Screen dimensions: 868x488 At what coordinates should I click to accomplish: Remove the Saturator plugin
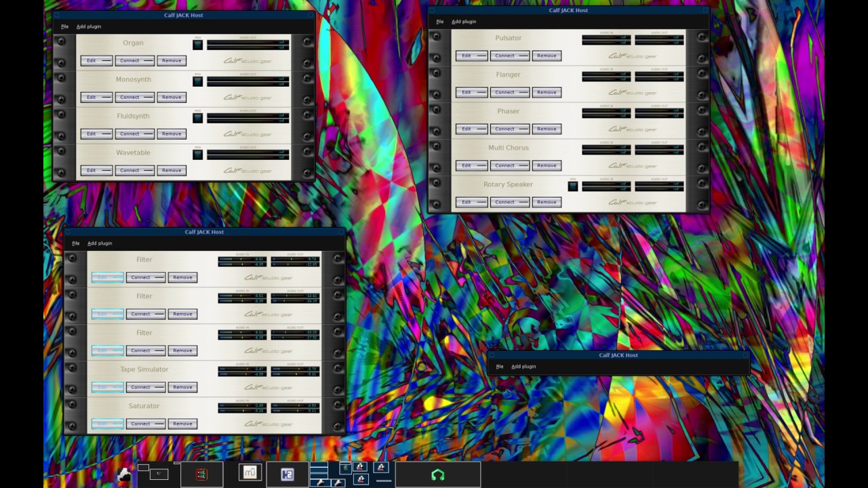(x=182, y=424)
